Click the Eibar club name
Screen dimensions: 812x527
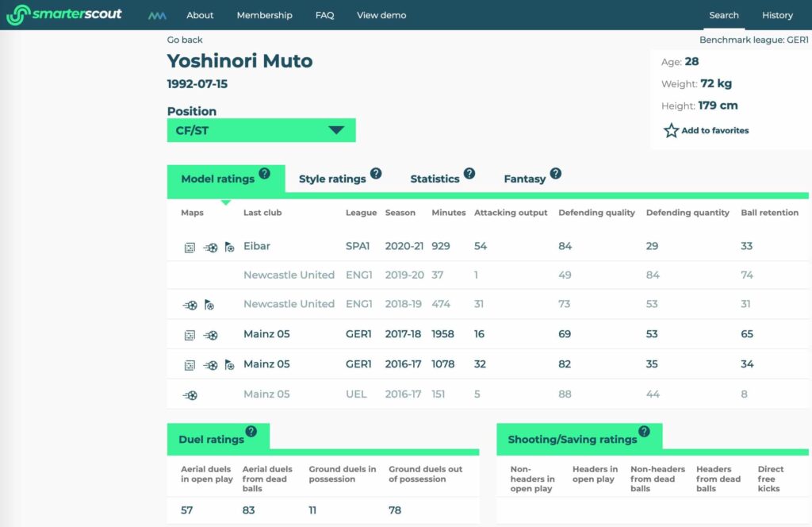point(257,246)
